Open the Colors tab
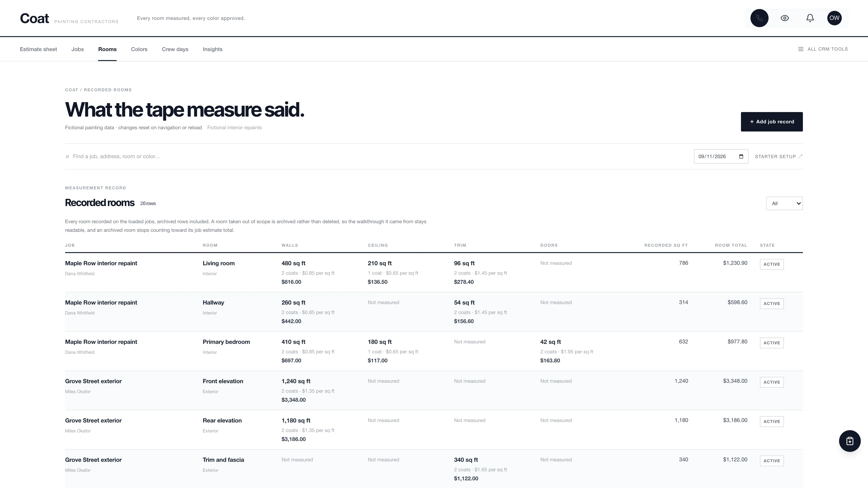Viewport: 868px width, 488px height. pos(139,49)
